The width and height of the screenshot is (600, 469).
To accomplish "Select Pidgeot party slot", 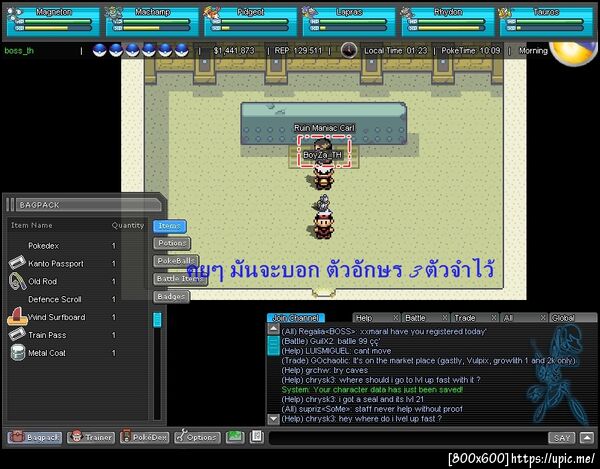I will coord(251,22).
